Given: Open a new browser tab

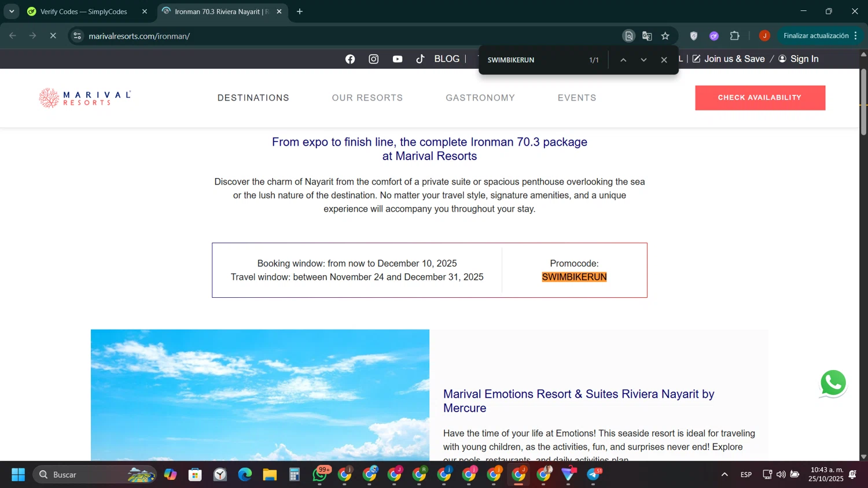Looking at the screenshot, I should click(x=300, y=12).
